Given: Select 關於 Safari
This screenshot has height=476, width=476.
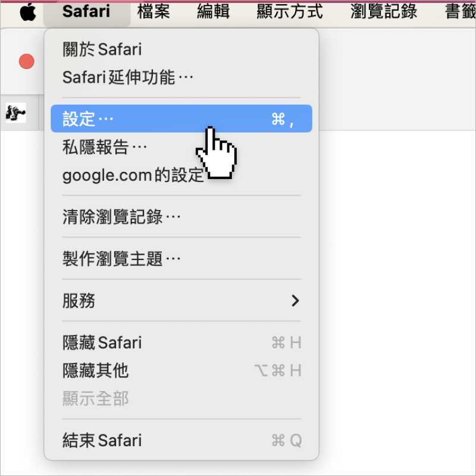Looking at the screenshot, I should [x=181, y=49].
